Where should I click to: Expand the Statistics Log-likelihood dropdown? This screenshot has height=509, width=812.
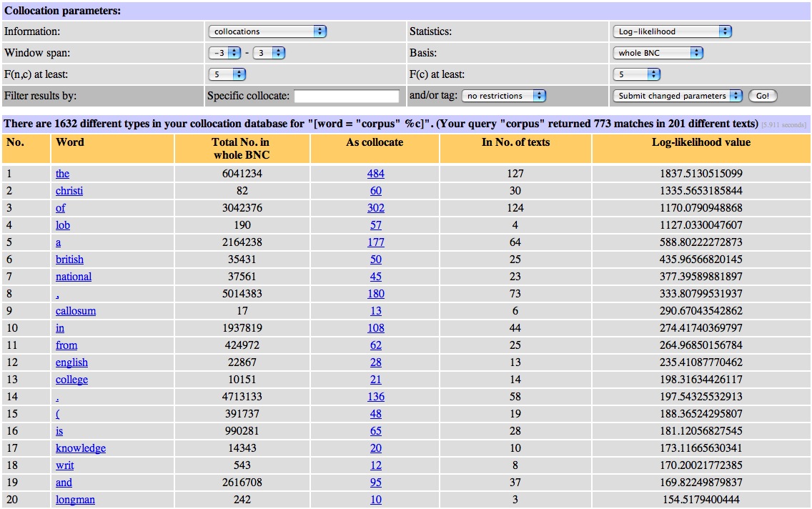[672, 31]
